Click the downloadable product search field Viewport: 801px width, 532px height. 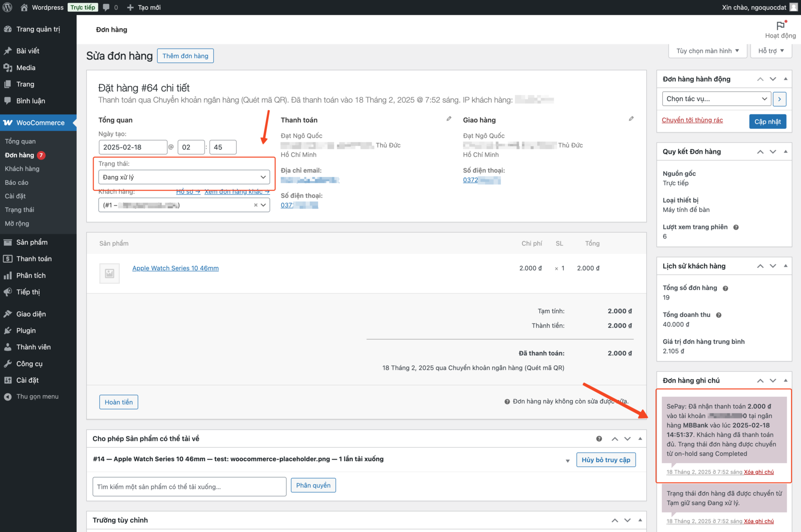189,487
